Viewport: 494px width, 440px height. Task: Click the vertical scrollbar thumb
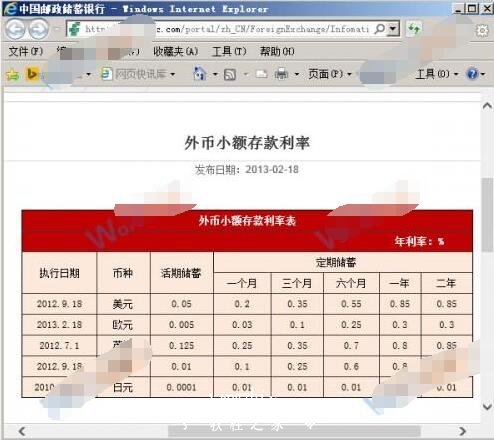tap(487, 215)
